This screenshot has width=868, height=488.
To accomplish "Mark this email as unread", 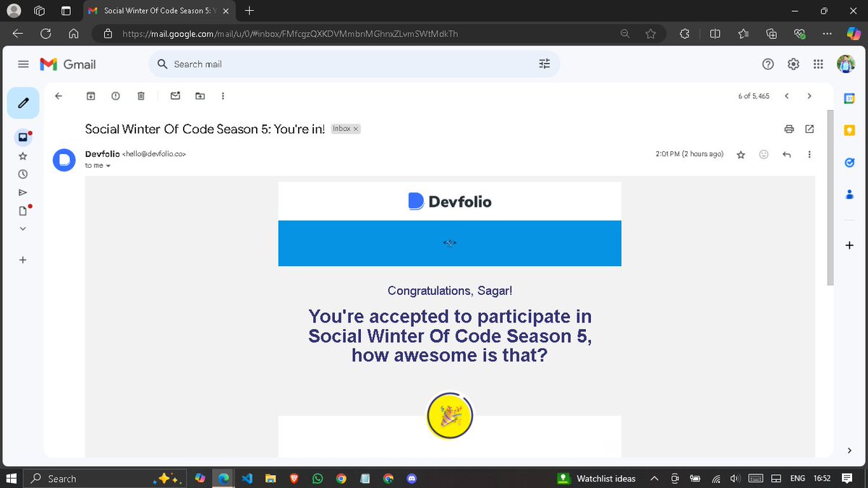I will 175,96.
